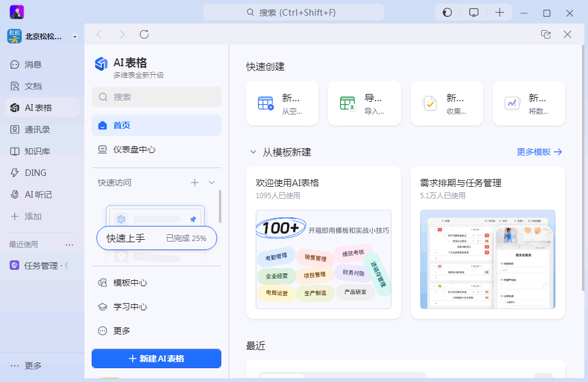Click the import Excel card
Image resolution: width=588 pixels, height=382 pixels.
point(364,104)
